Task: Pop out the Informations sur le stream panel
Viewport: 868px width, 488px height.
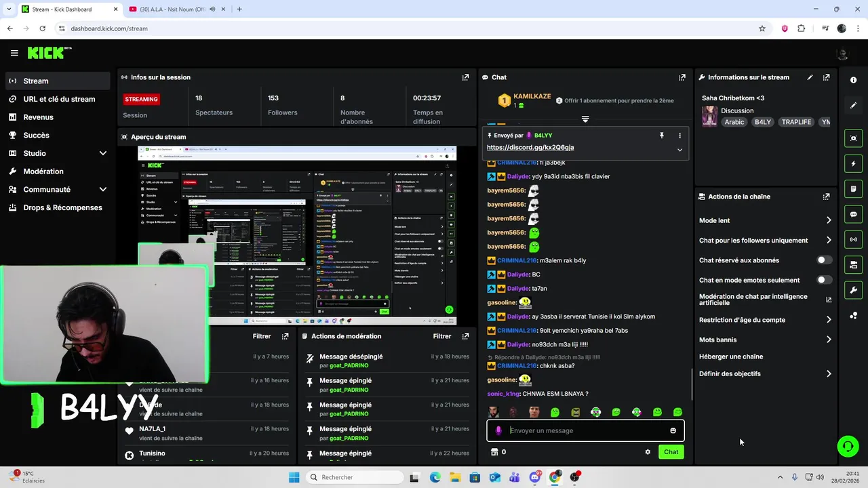Action: tap(826, 77)
